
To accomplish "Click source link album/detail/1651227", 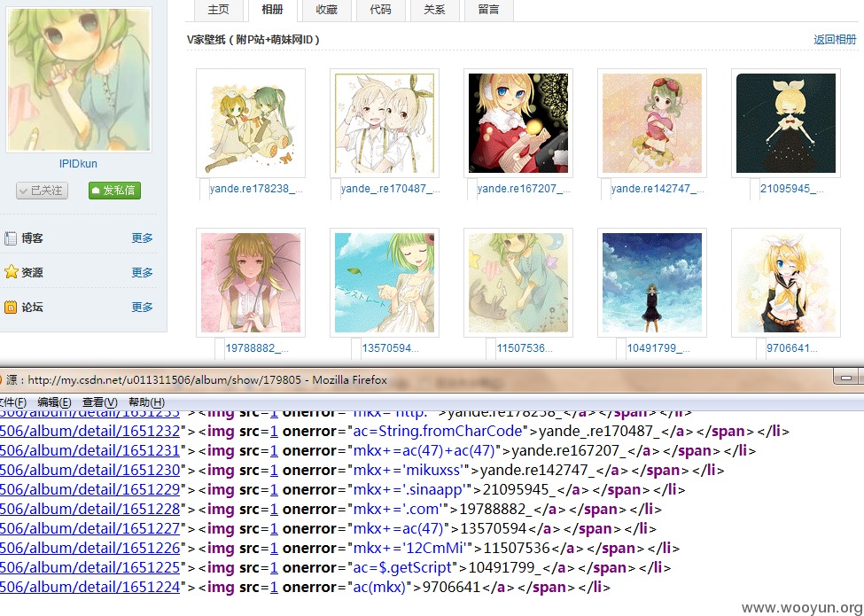I will [x=90, y=529].
